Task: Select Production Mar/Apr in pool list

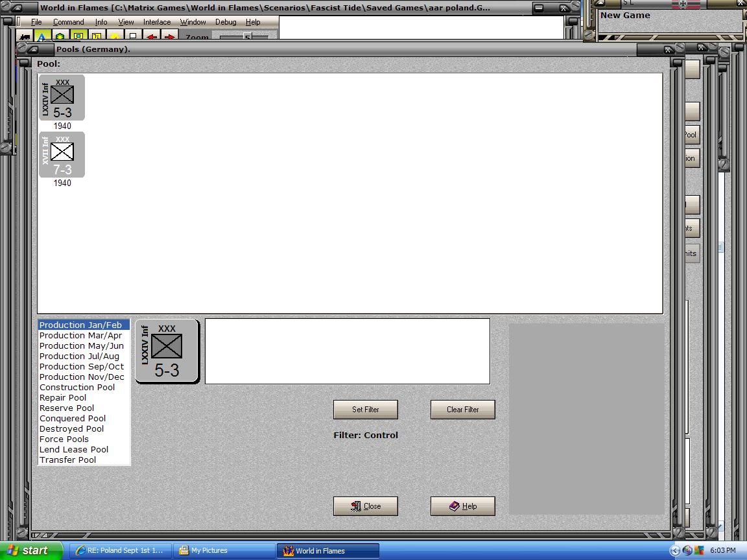Action: [x=84, y=335]
